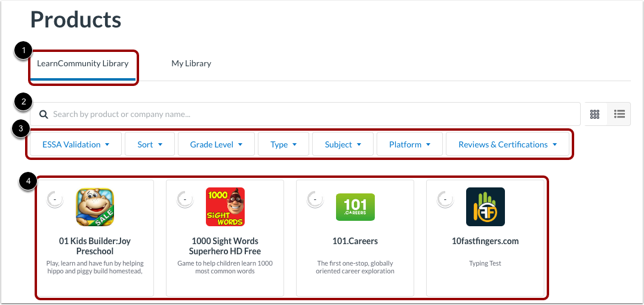Click the 1000 Sight Words superhero icon
644x305 pixels.
tap(225, 207)
